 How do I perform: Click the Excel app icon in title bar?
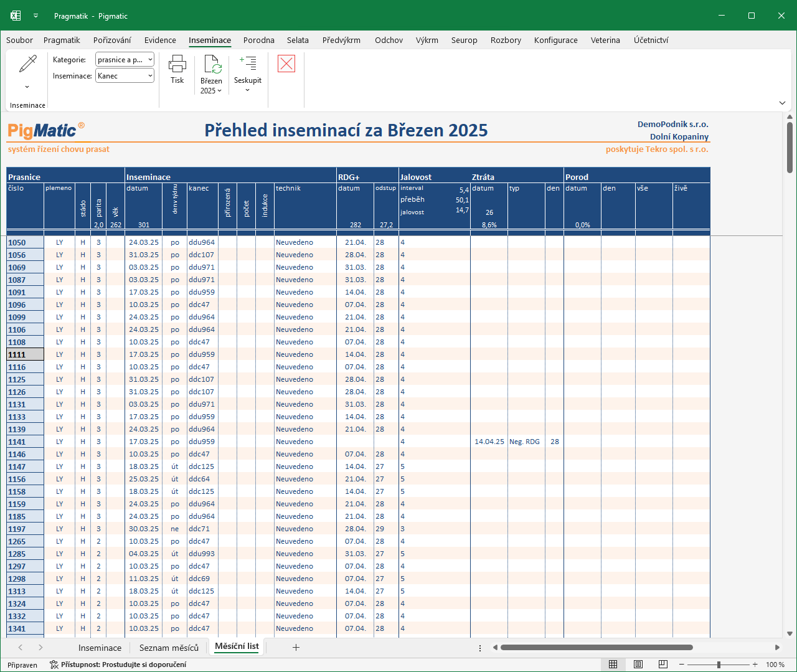click(16, 16)
